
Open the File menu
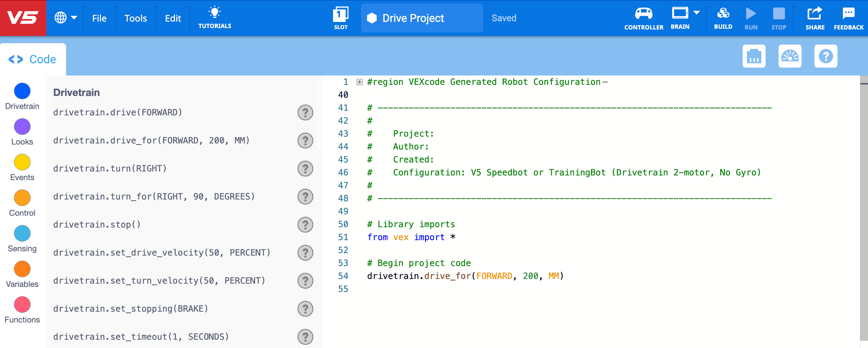pyautogui.click(x=99, y=18)
